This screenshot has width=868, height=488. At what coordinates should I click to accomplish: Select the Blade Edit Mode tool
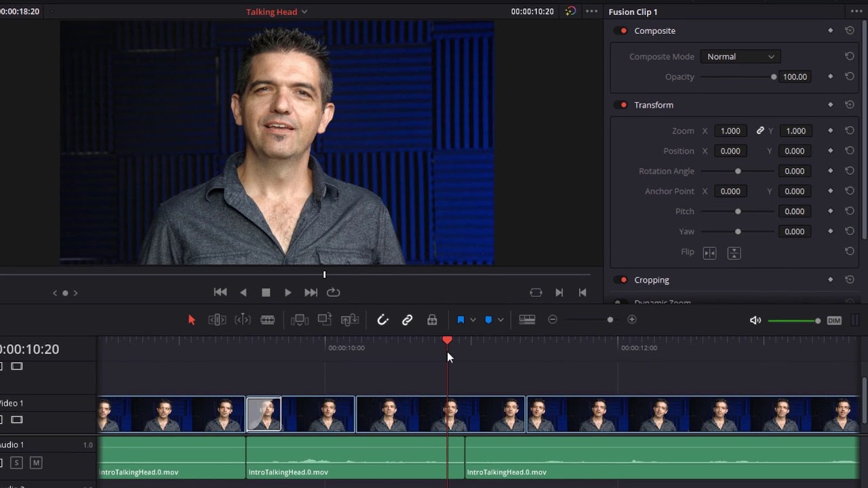pos(268,320)
